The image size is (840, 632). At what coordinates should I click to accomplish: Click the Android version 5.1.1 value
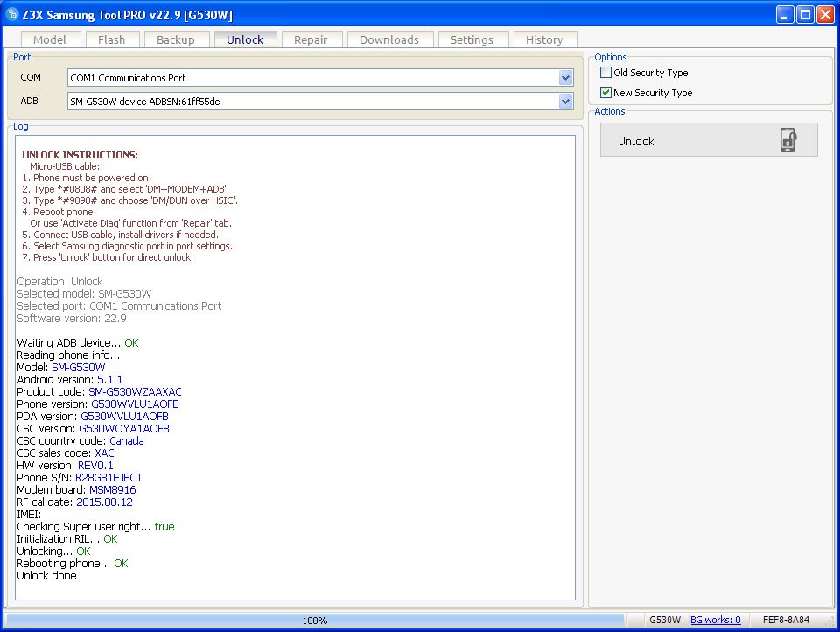pos(110,380)
